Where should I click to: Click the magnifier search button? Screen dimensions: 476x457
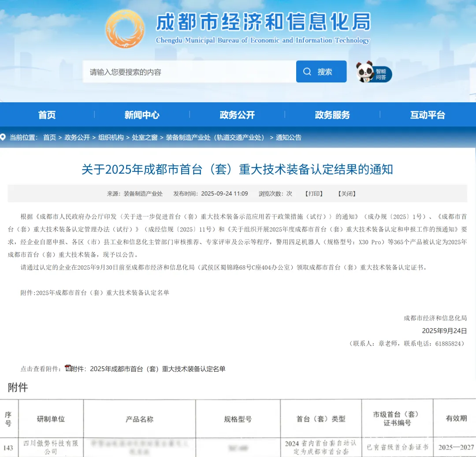[321, 72]
